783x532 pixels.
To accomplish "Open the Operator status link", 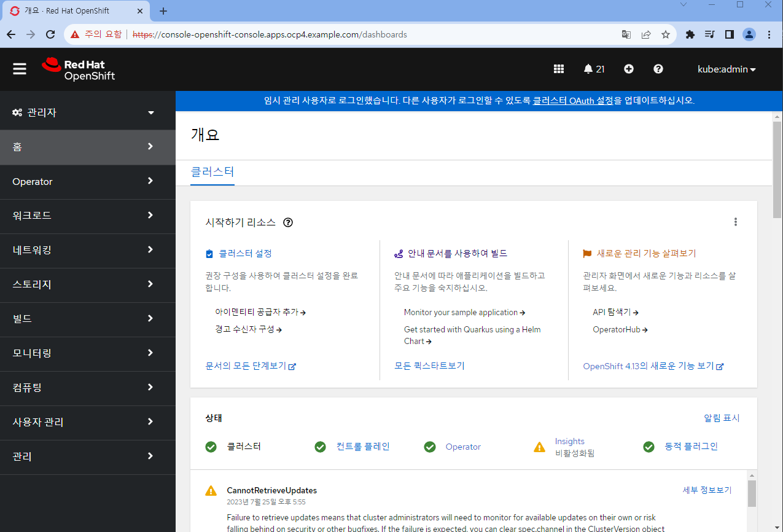I will tap(463, 447).
